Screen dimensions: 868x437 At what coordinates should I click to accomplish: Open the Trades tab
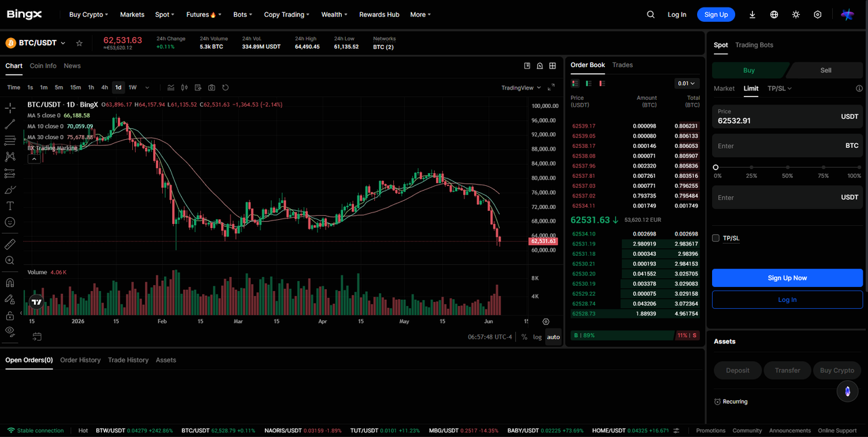pyautogui.click(x=623, y=65)
